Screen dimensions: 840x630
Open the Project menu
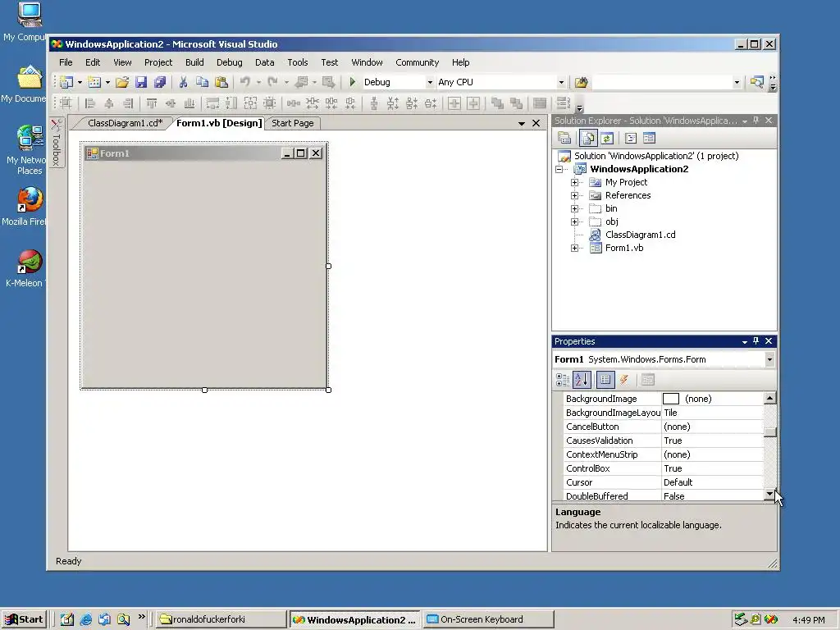(x=158, y=62)
